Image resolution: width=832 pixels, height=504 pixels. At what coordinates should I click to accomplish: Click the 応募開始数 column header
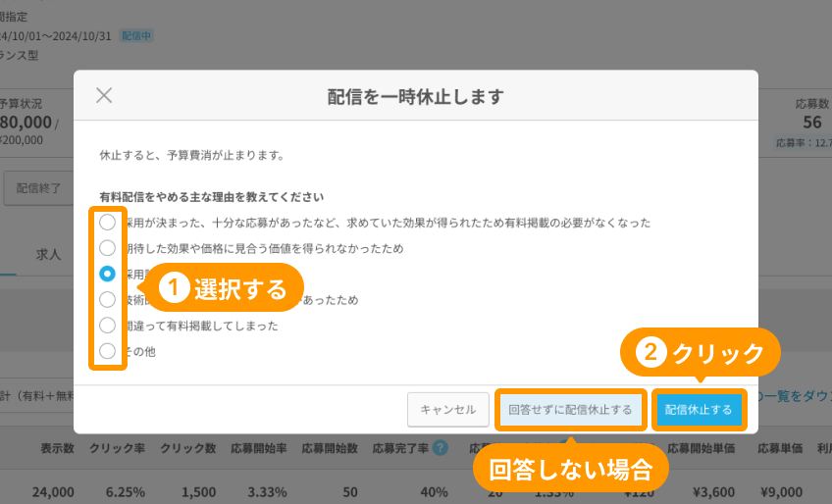pyautogui.click(x=330, y=448)
